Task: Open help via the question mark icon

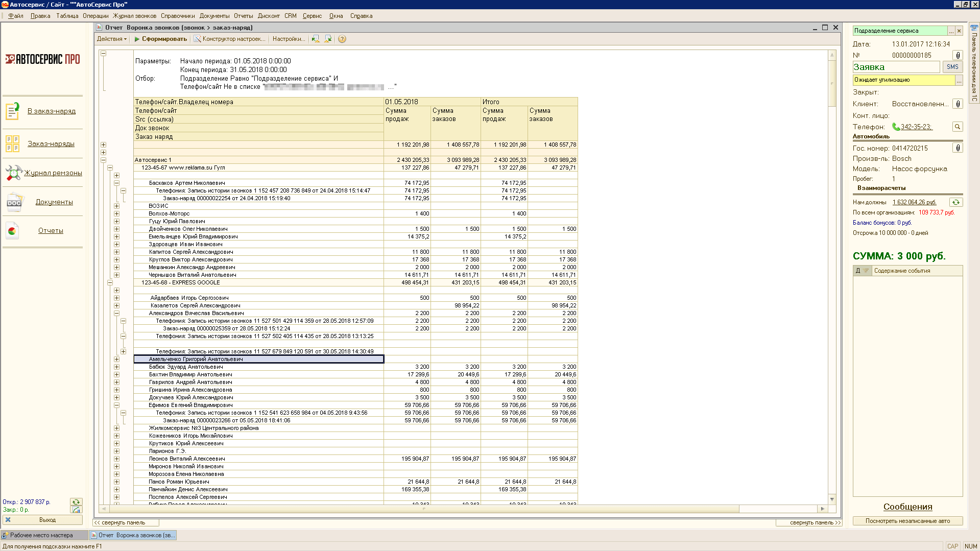Action: coord(342,39)
